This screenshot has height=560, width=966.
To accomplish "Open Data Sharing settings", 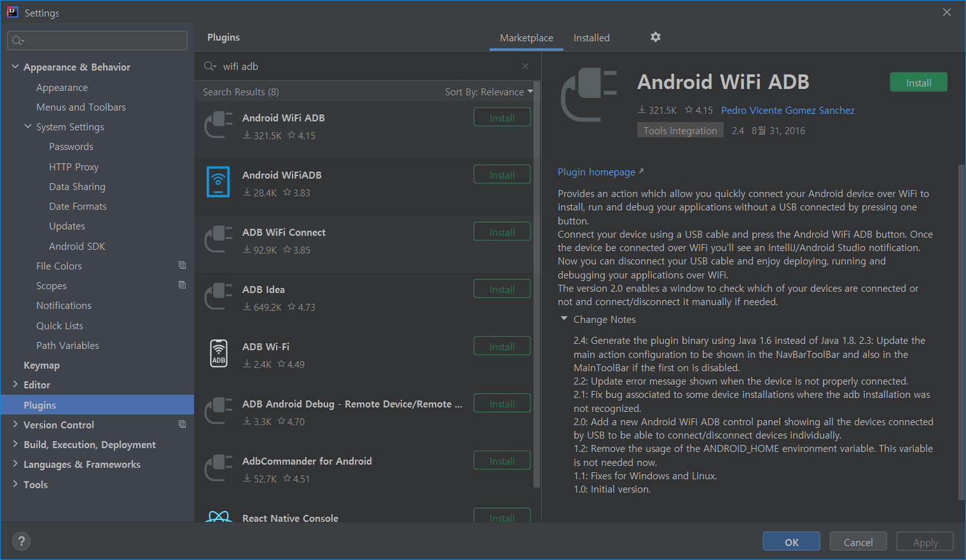I will pyautogui.click(x=77, y=187).
